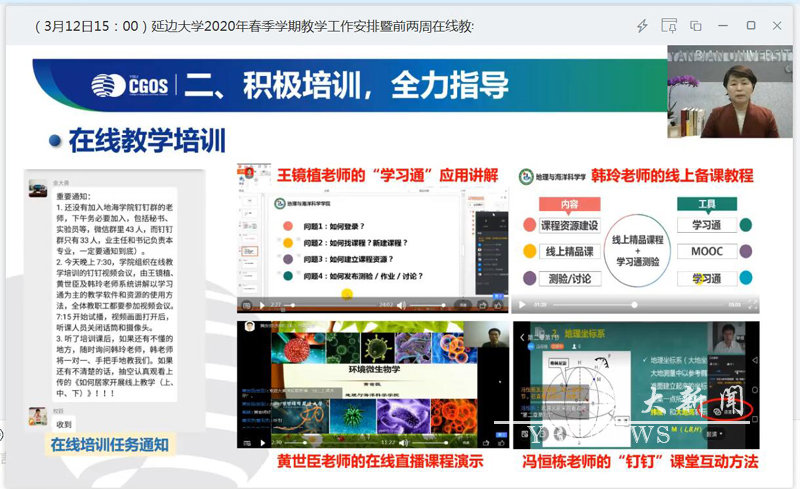Click the speaker webcam video thumbnail
This screenshot has width=800, height=489.
click(x=732, y=92)
